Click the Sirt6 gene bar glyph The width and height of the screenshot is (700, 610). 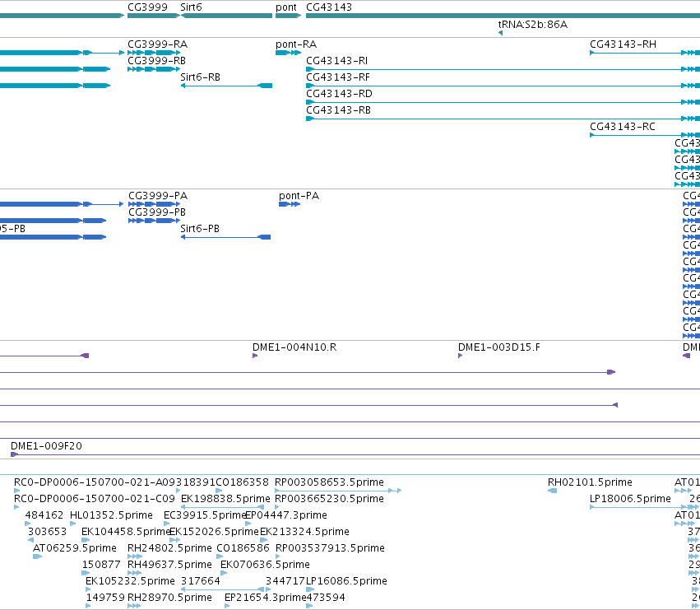click(x=226, y=16)
